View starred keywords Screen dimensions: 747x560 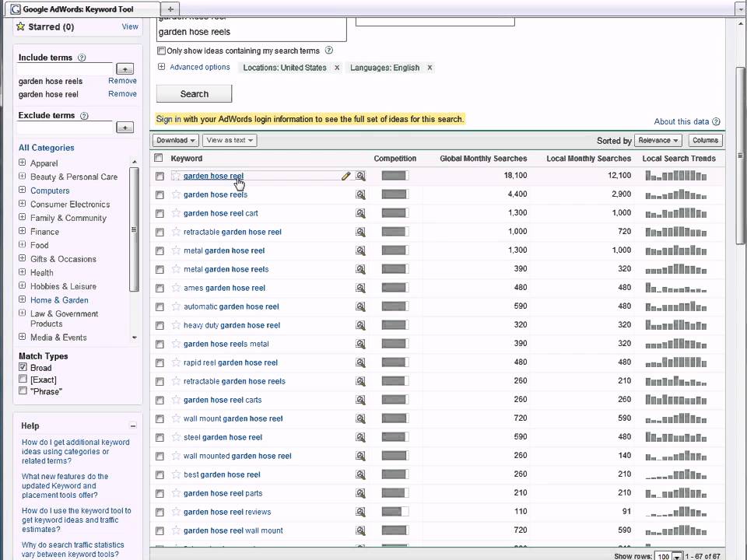[x=130, y=26]
